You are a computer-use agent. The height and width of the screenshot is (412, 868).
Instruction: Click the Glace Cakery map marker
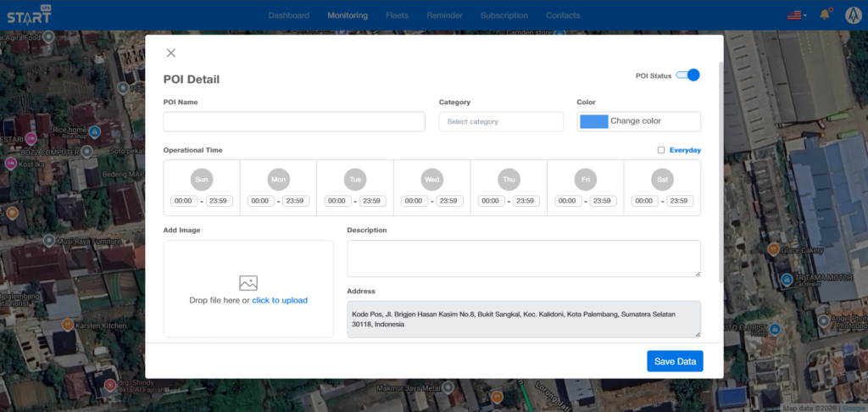tap(773, 249)
